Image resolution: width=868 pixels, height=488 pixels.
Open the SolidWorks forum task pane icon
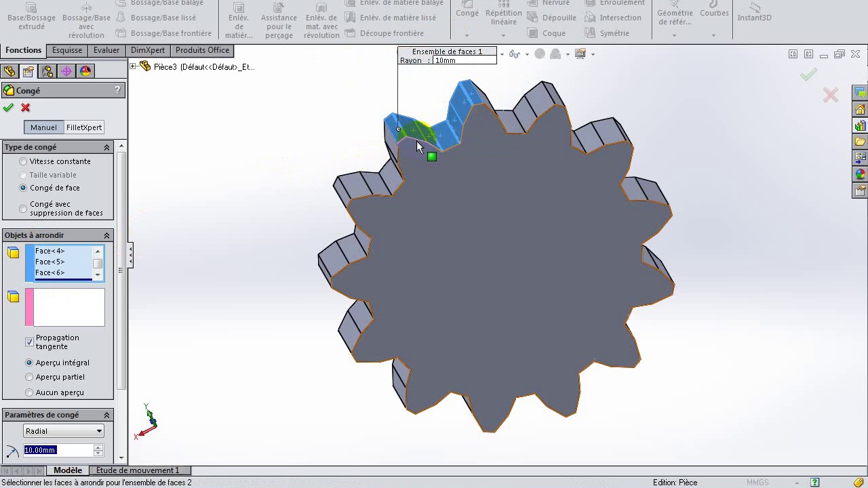(860, 94)
